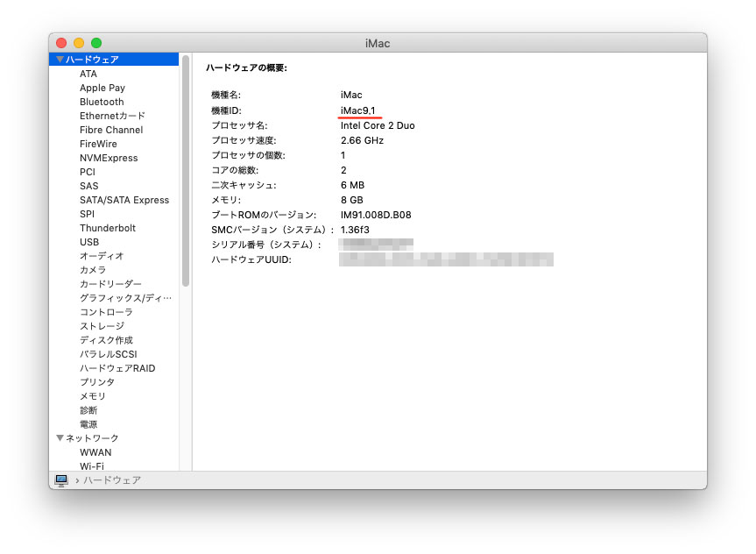The width and height of the screenshot is (756, 554).
Task: Show Ethernetカード details
Action: (112, 116)
